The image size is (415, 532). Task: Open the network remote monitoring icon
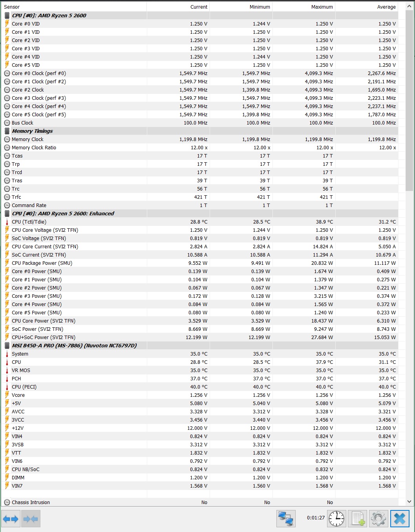tap(285, 519)
